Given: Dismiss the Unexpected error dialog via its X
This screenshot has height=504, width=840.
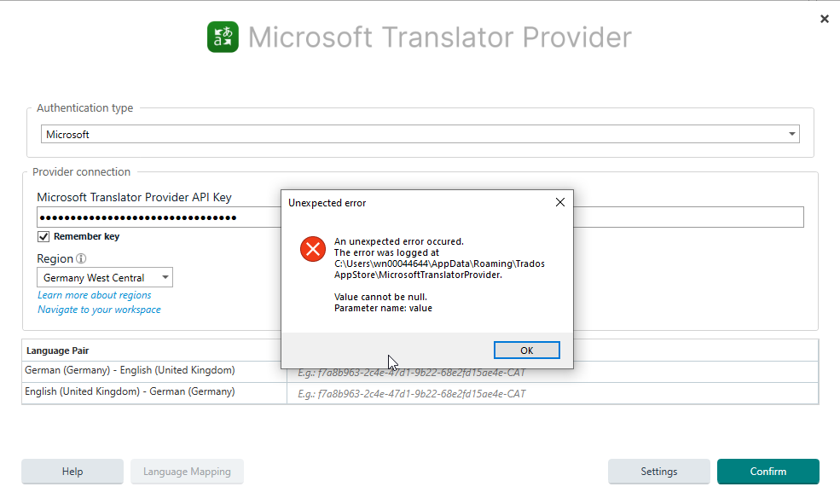Looking at the screenshot, I should click(x=560, y=202).
